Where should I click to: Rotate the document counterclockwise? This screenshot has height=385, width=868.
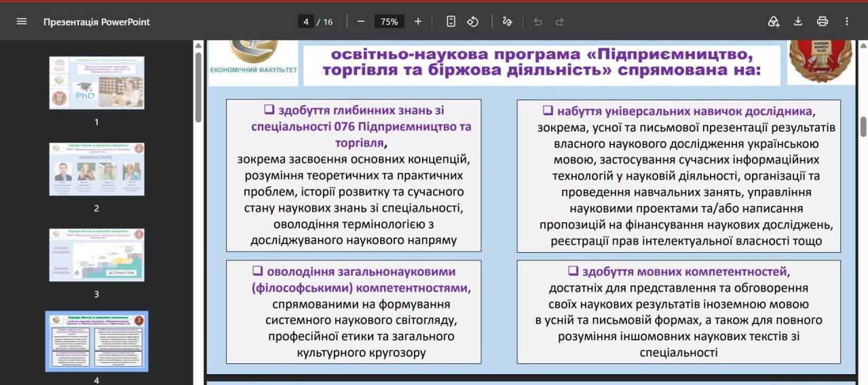(x=473, y=22)
